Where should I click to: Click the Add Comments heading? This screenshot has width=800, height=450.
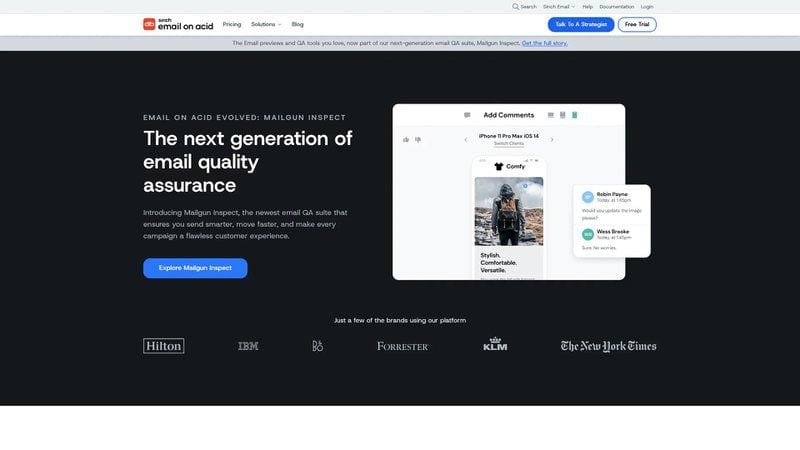tap(509, 115)
